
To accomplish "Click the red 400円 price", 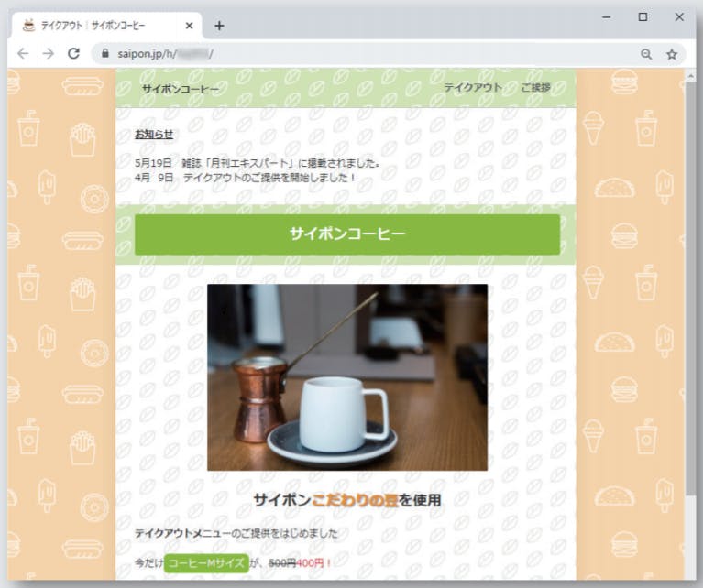I will click(x=310, y=563).
